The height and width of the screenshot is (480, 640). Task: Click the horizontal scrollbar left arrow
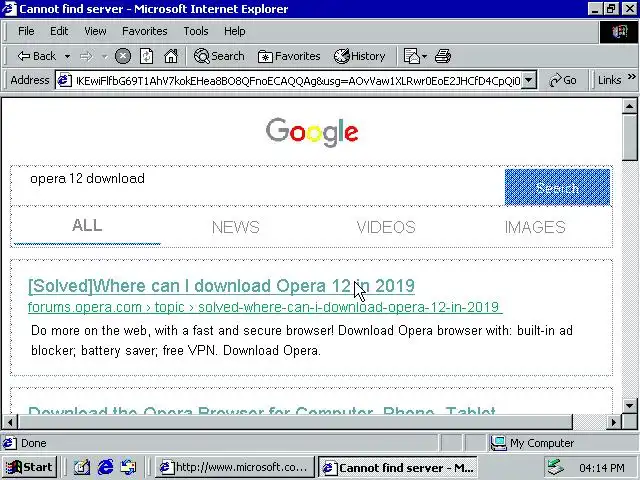click(x=10, y=422)
